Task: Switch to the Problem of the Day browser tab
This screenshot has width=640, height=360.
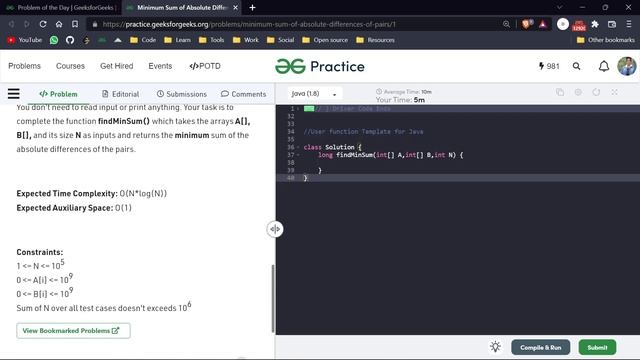Action: [61, 7]
